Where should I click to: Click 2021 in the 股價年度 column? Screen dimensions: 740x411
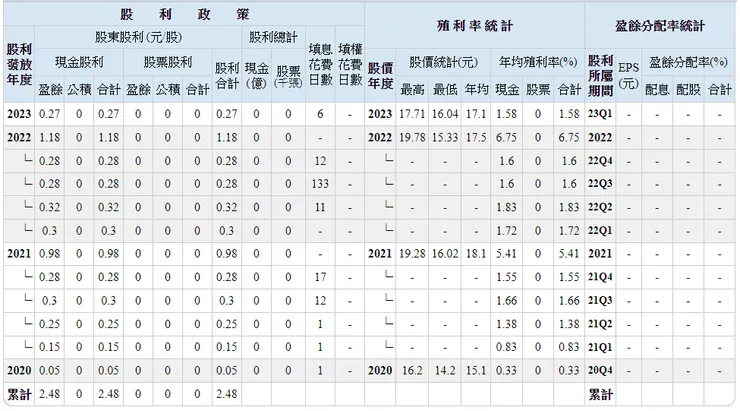click(x=380, y=254)
